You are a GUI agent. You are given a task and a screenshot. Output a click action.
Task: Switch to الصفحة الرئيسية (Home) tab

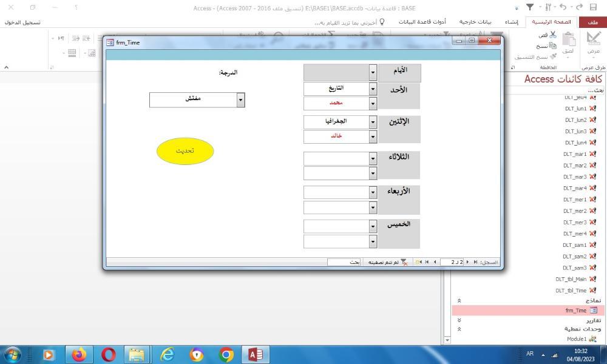(551, 22)
